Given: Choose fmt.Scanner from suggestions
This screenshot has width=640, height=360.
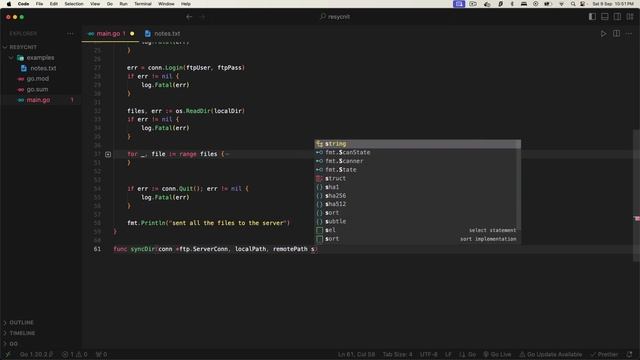Looking at the screenshot, I should (416, 161).
